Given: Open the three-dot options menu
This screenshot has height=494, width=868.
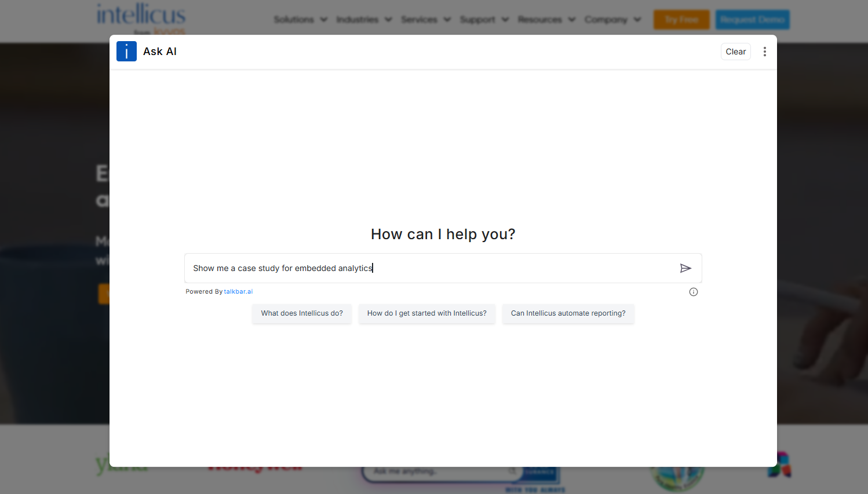Looking at the screenshot, I should tap(764, 52).
